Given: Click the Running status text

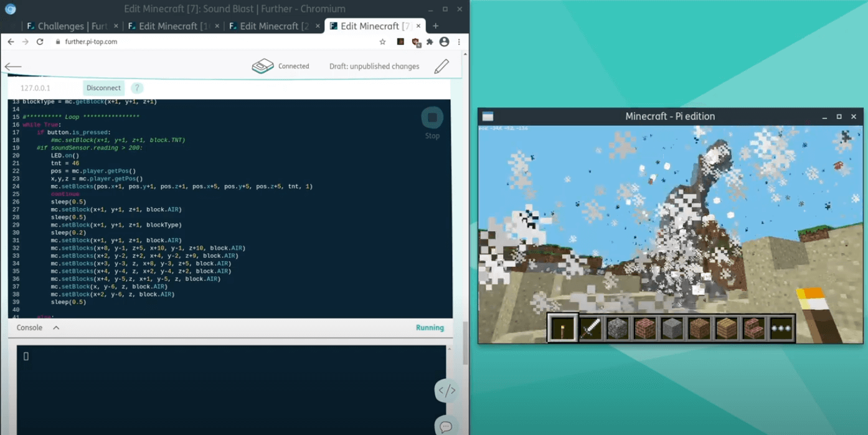Looking at the screenshot, I should [430, 328].
